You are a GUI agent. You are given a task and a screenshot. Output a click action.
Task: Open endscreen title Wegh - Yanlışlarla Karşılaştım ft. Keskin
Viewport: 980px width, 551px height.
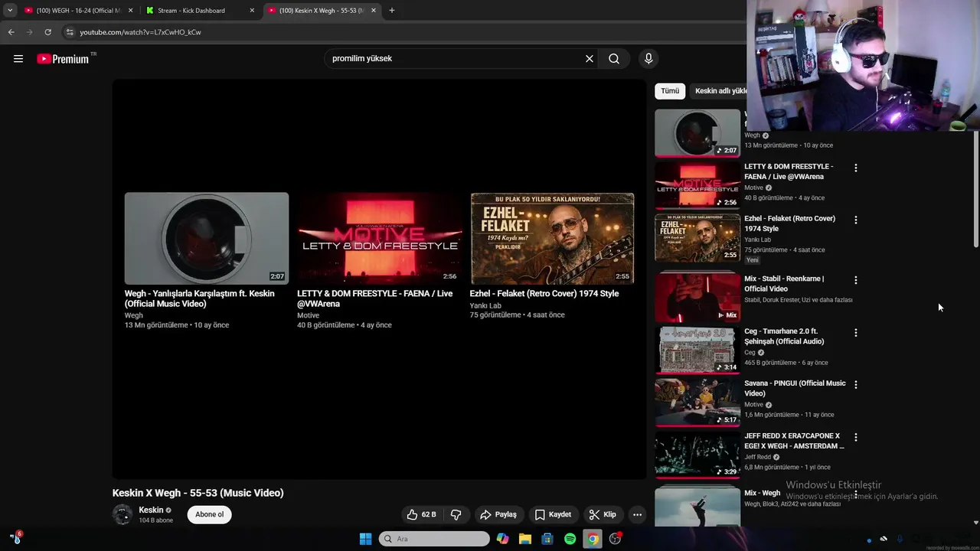tap(200, 298)
